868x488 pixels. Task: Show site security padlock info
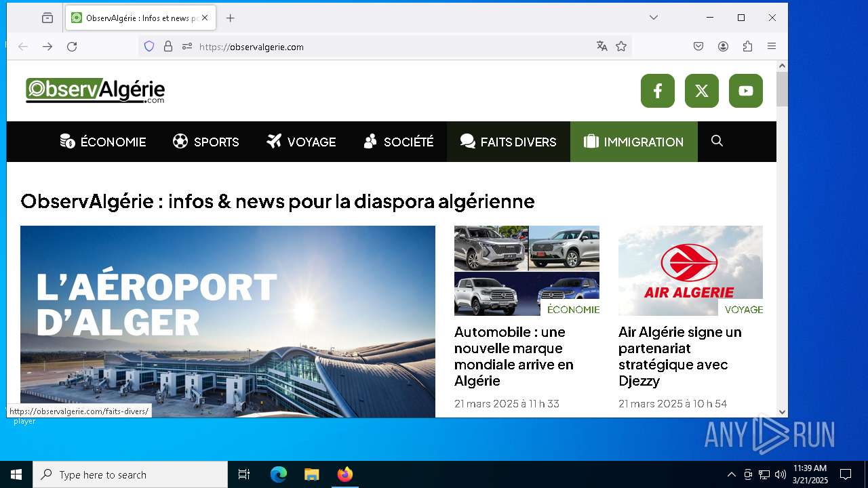pos(168,47)
